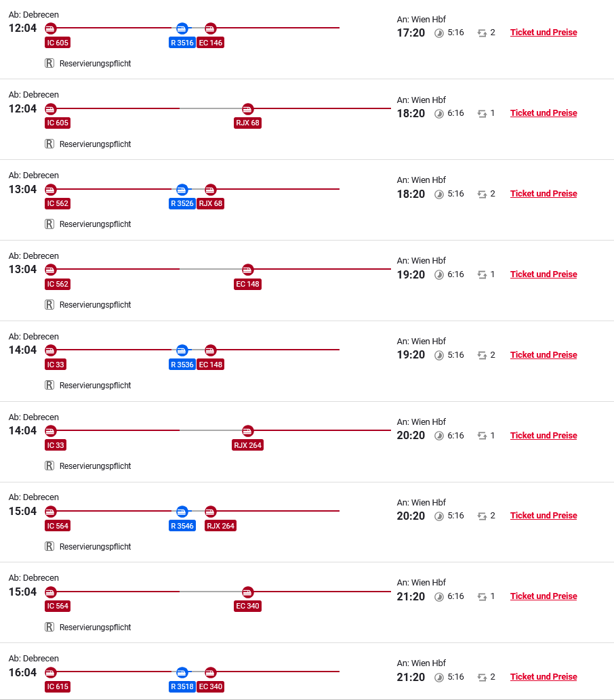Open Ticket und Preise for the 15:04–21:20 connection
Screen dimensions: 614x700
[544, 596]
